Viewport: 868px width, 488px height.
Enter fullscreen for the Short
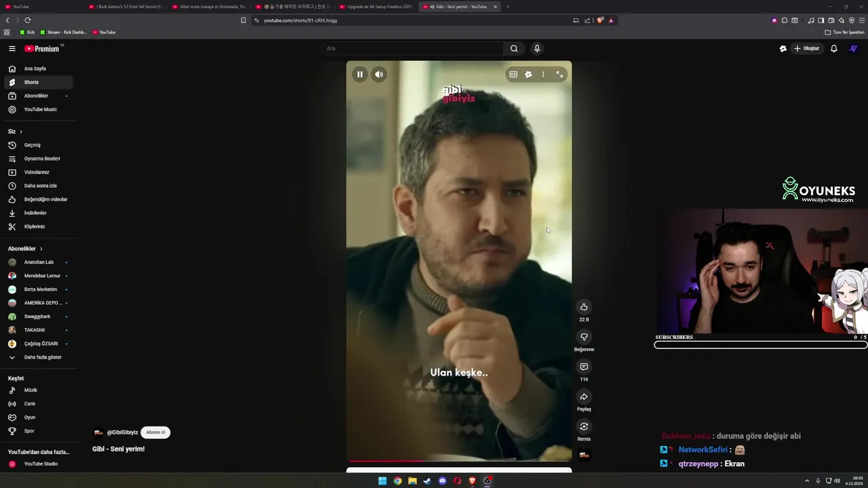[x=559, y=75]
